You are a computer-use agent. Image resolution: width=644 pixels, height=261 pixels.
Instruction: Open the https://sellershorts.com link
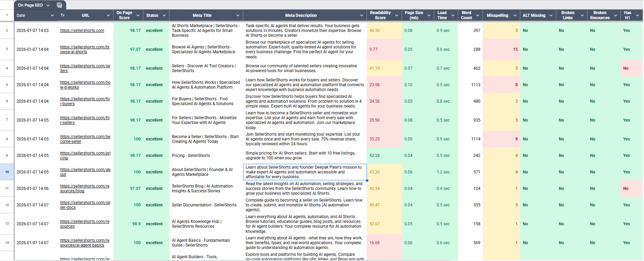82,31
